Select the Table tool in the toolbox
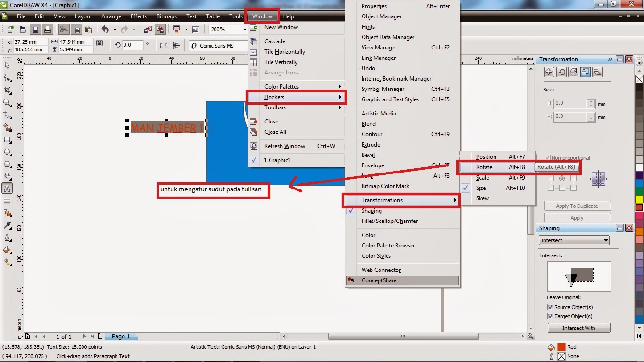 click(7, 201)
